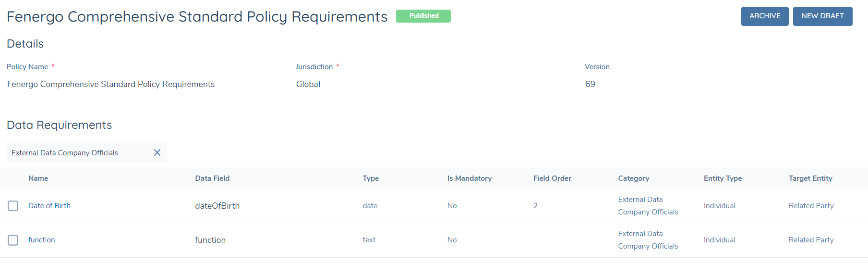Click the Category column header

coord(633,178)
